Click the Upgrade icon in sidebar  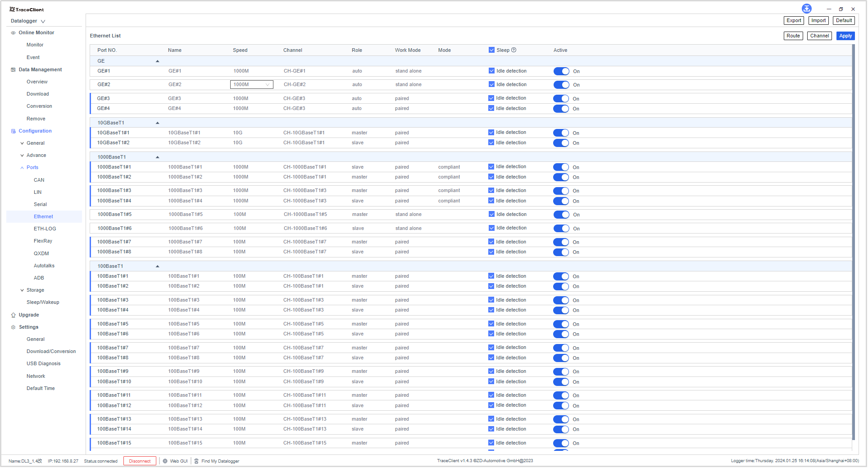13,315
